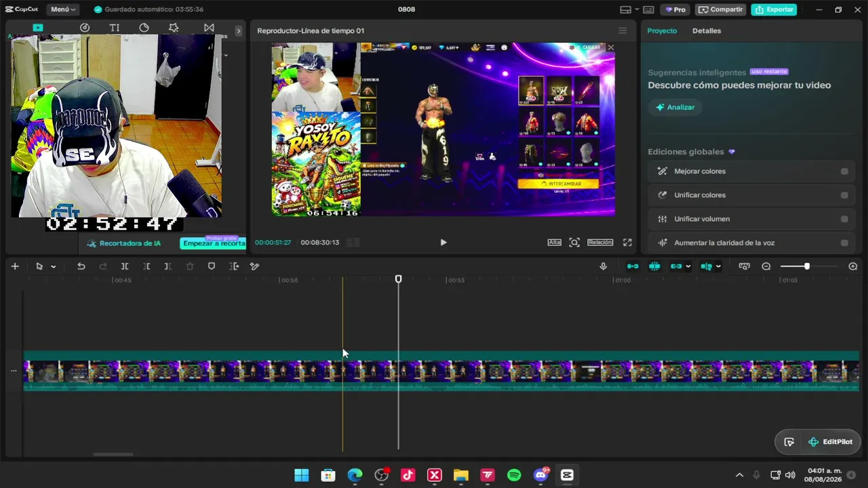
Task: Split the clip at playhead
Action: 125,266
